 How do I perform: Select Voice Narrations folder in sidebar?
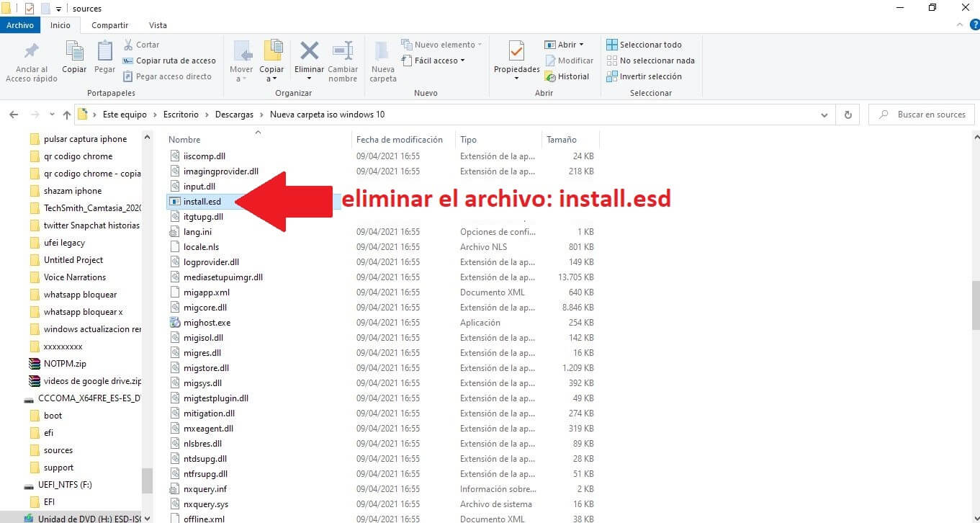point(75,277)
